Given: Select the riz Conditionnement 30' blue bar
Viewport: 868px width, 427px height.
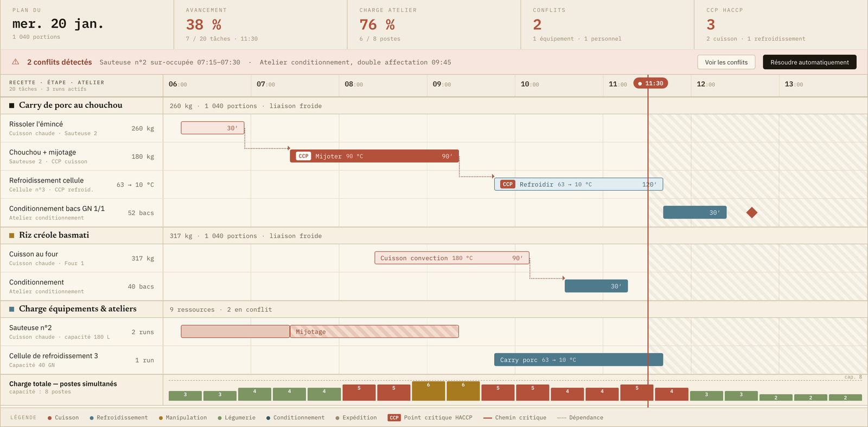Looking at the screenshot, I should pos(596,286).
